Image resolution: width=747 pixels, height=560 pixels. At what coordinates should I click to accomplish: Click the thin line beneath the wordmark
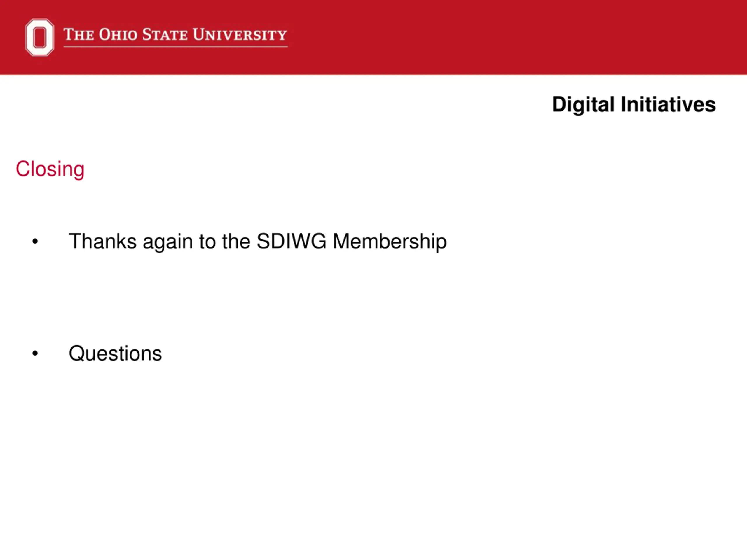[176, 47]
